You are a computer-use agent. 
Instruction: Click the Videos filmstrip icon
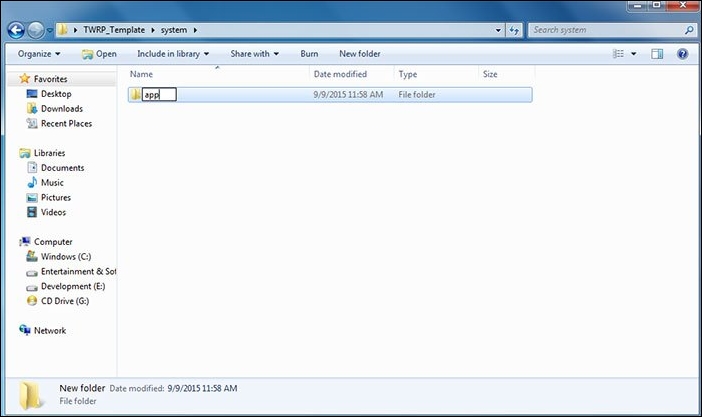click(32, 212)
